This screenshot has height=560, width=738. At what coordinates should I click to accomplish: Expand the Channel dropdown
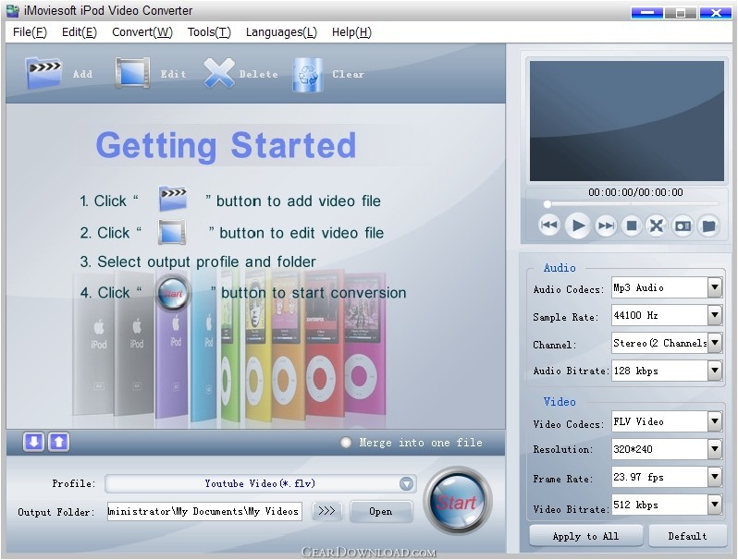(715, 343)
